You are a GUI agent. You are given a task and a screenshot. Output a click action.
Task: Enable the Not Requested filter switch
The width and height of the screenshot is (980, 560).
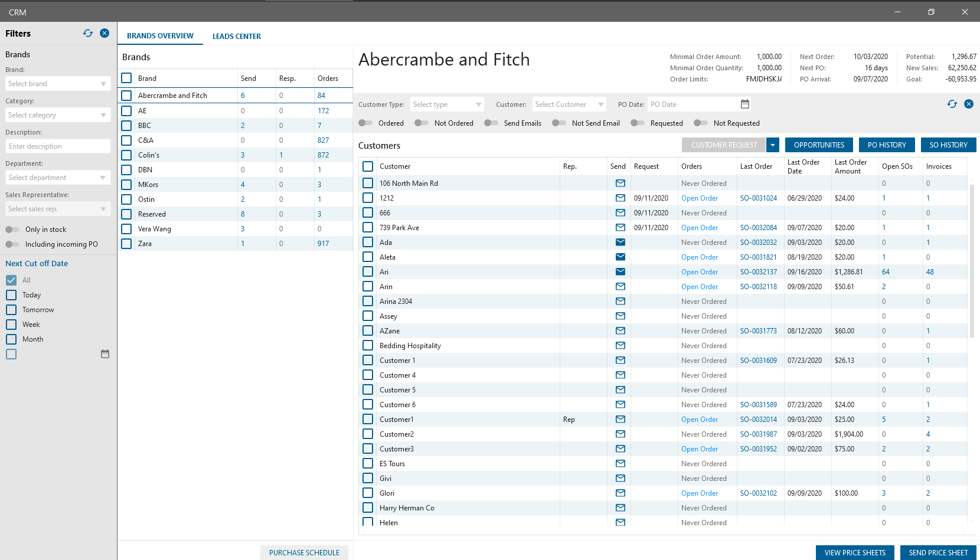701,123
